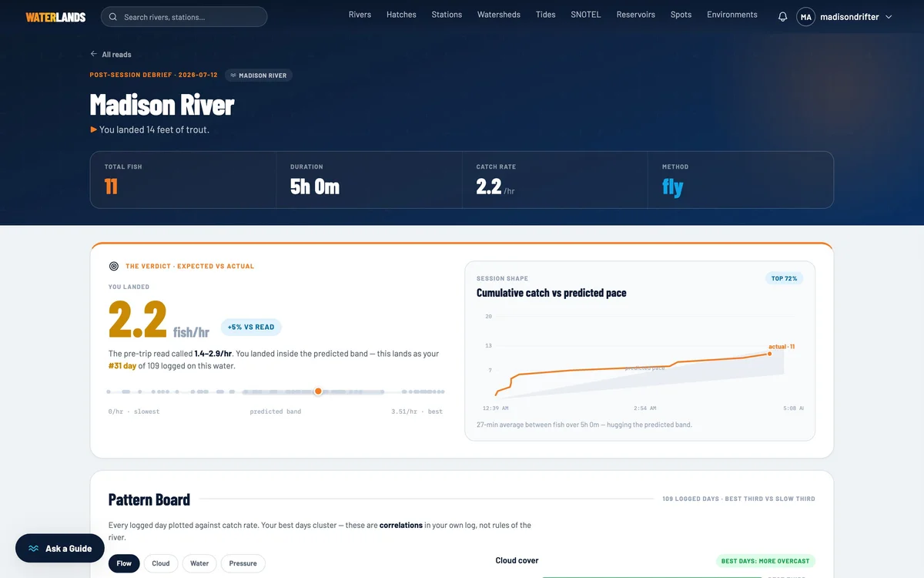Open Ask a Guide chat button
This screenshot has width=924, height=578.
click(60, 549)
